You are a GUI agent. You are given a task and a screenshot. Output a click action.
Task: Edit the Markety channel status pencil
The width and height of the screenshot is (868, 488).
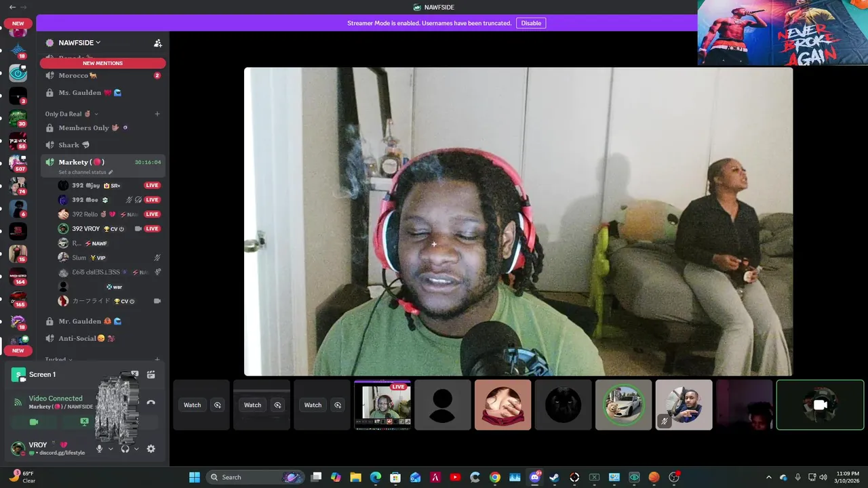111,172
